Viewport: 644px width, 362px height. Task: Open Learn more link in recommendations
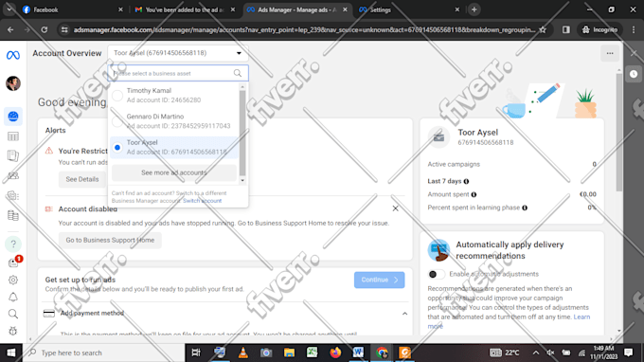pos(509,321)
